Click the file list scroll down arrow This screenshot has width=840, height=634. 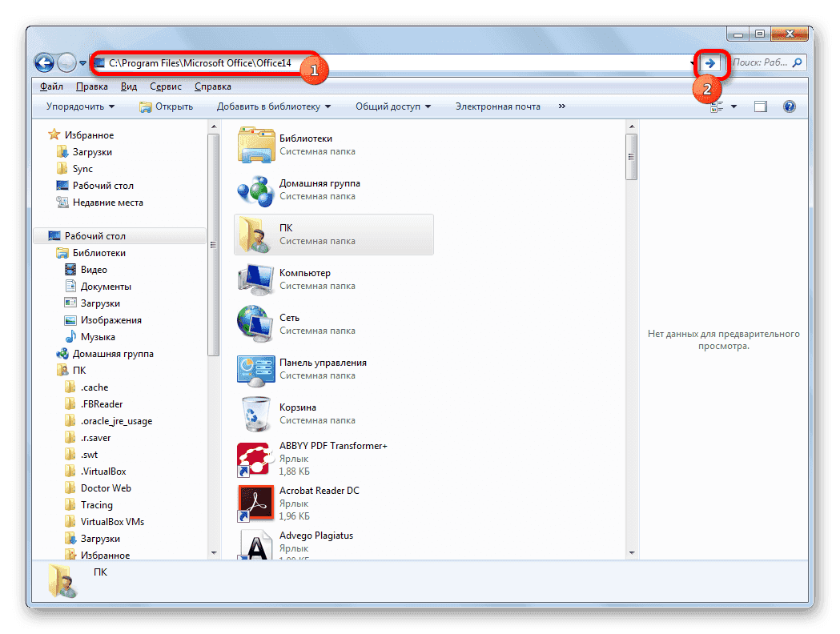click(x=632, y=552)
